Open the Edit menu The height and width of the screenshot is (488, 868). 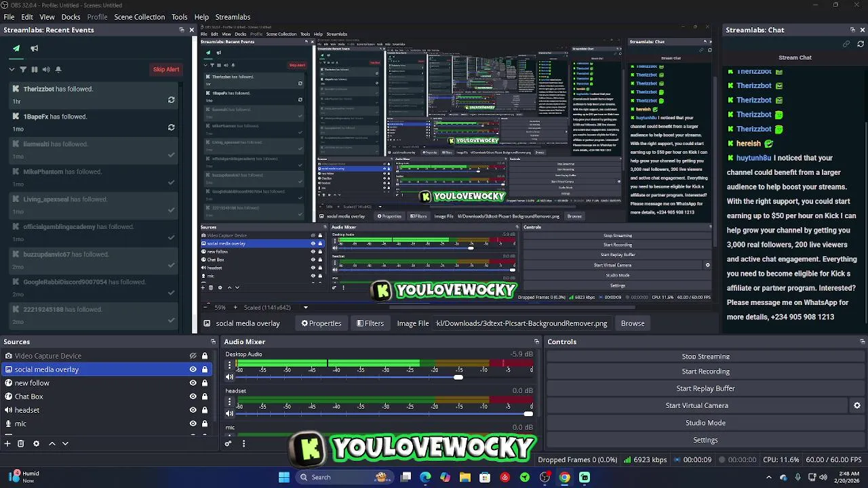click(27, 17)
